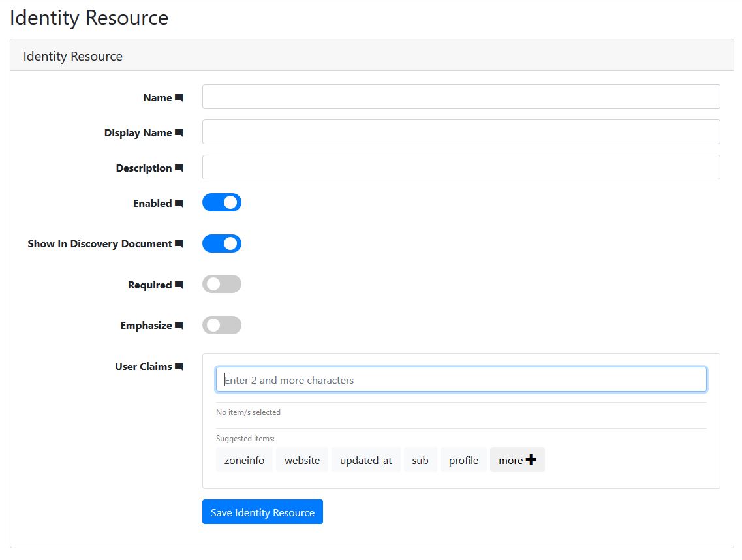Add the updated_at claim
The width and height of the screenshot is (742, 560).
(366, 459)
